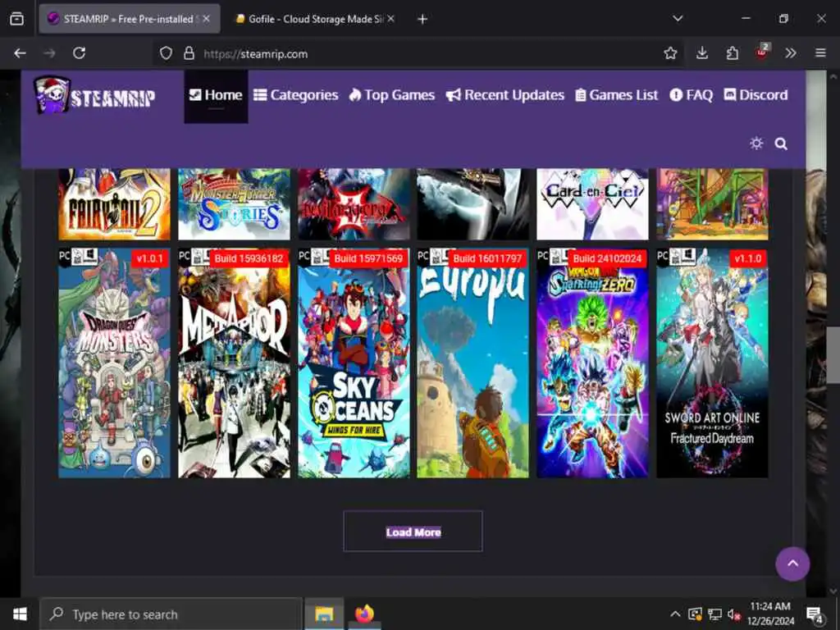Screen dimensions: 840x630
Task: Show more tools via the double chevron
Action: [791, 53]
